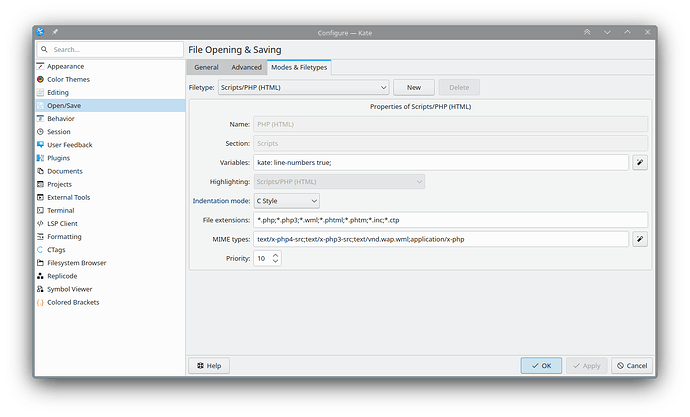Click the CTags icon
The image size is (690, 417).
(40, 250)
